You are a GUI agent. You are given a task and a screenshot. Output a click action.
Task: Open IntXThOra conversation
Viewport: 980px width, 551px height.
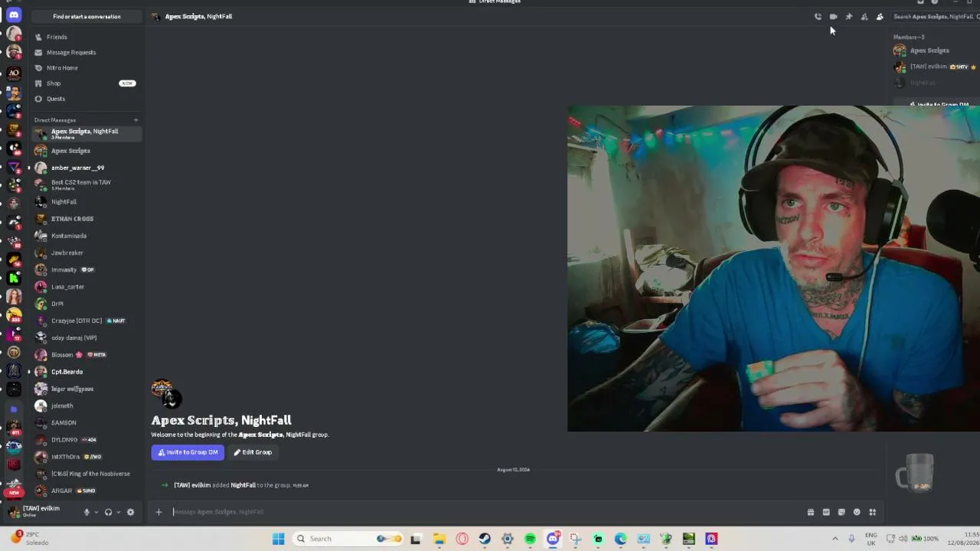pos(87,456)
